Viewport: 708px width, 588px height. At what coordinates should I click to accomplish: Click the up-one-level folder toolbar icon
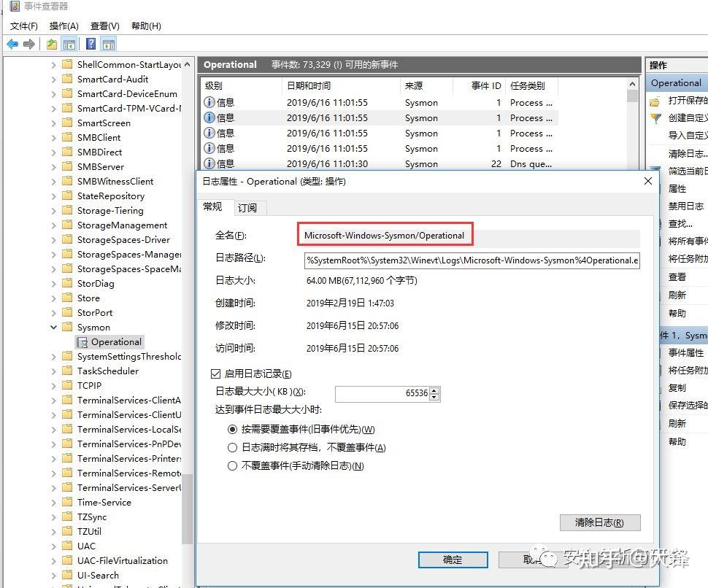click(x=52, y=45)
